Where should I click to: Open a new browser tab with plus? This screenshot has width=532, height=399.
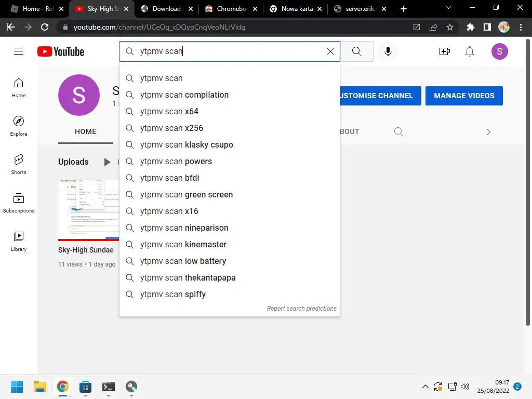[403, 9]
